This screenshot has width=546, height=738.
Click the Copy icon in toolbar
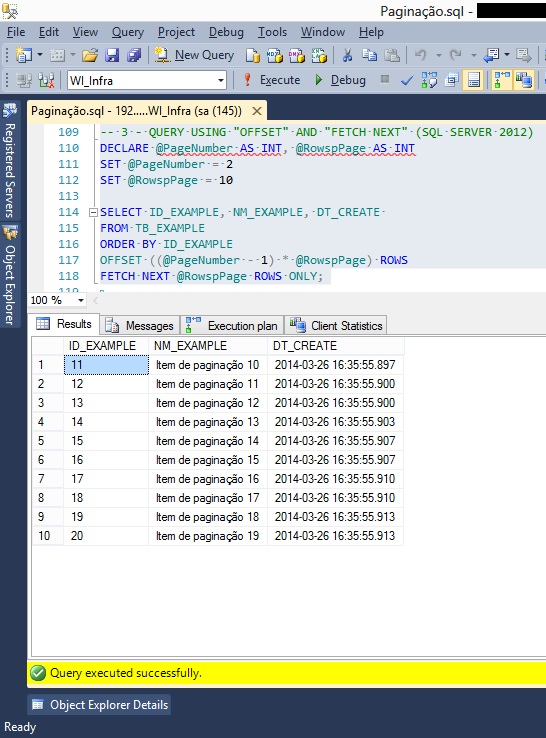(x=369, y=55)
